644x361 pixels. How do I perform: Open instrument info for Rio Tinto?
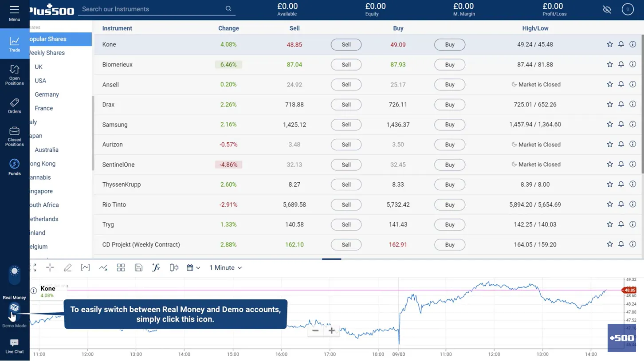(x=632, y=204)
